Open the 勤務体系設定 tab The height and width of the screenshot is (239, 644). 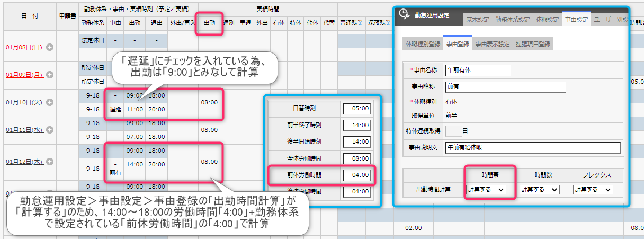512,20
